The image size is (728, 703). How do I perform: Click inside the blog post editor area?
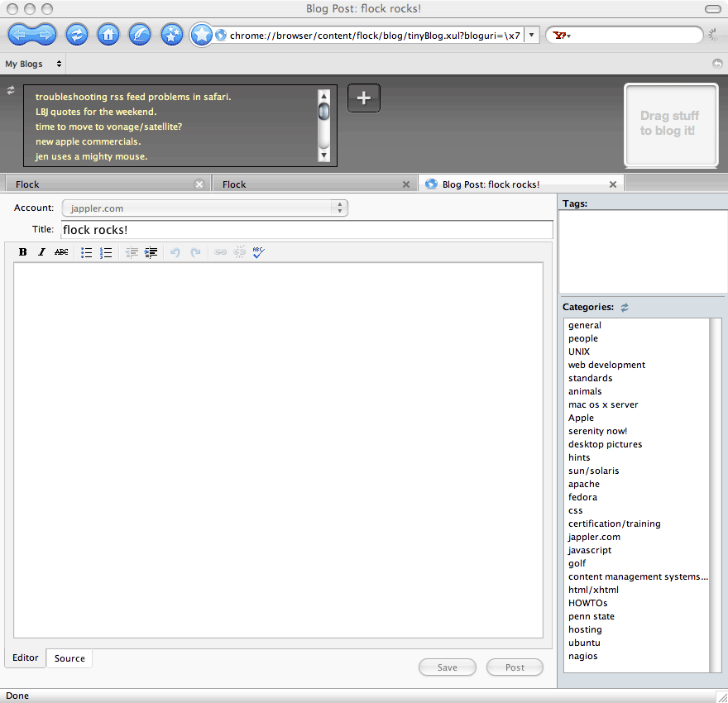tap(278, 450)
